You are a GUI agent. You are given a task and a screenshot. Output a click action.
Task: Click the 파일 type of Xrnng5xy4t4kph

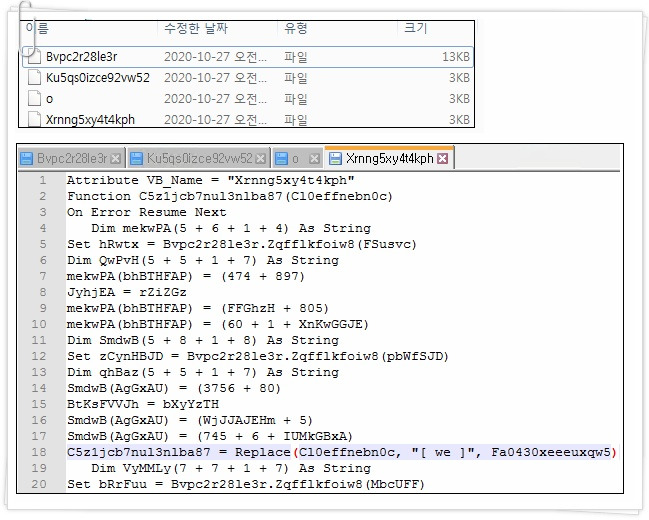tap(296, 120)
